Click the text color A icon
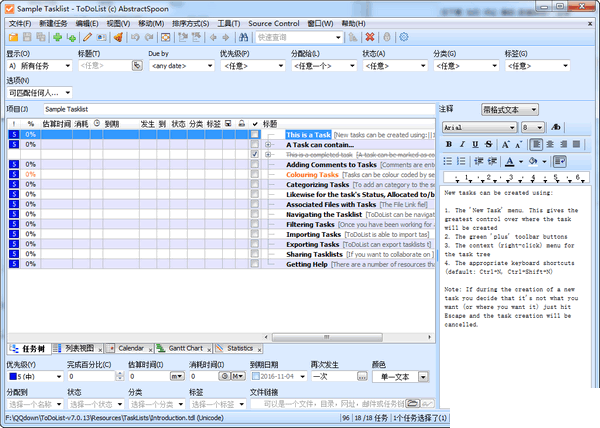 coord(509,161)
